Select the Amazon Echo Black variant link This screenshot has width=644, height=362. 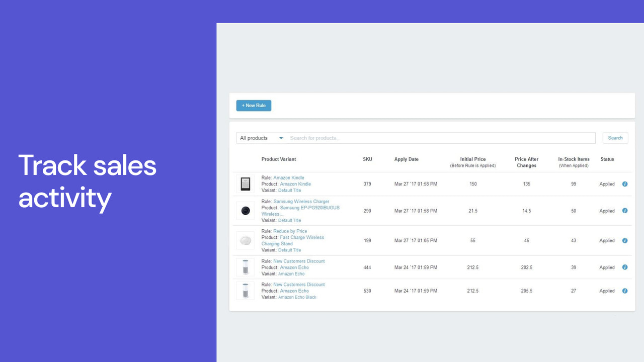pos(297,297)
